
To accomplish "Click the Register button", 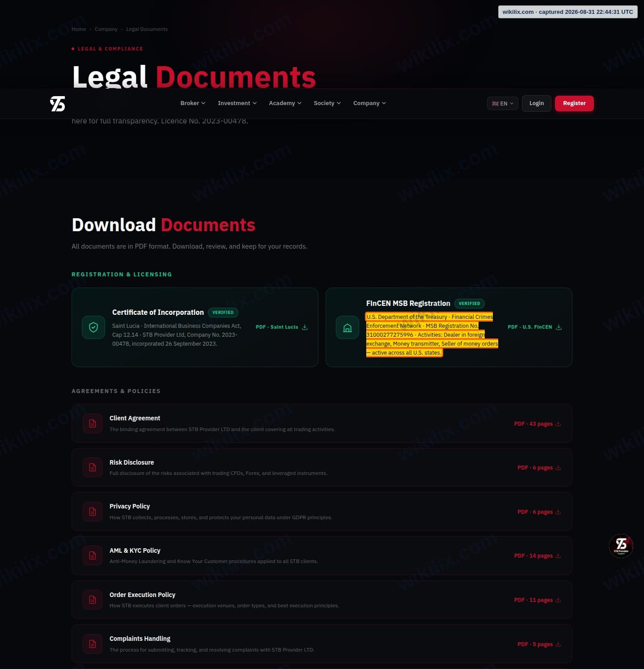I will click(x=574, y=103).
